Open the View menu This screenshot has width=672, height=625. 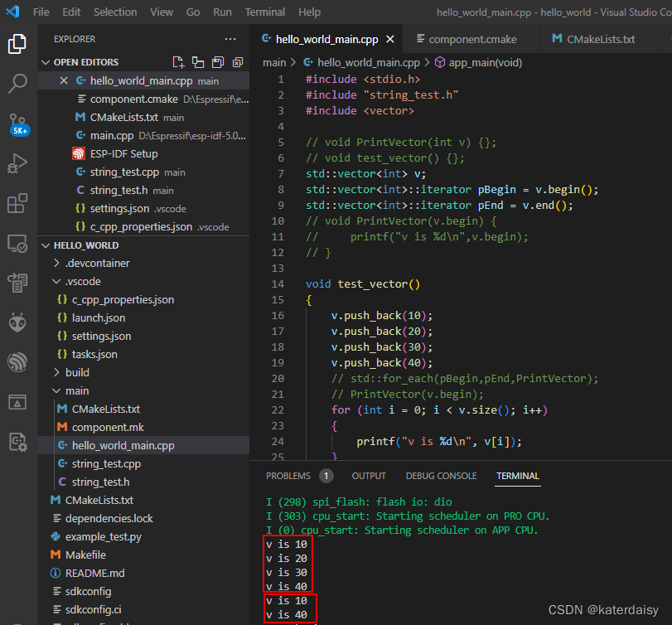(x=162, y=12)
